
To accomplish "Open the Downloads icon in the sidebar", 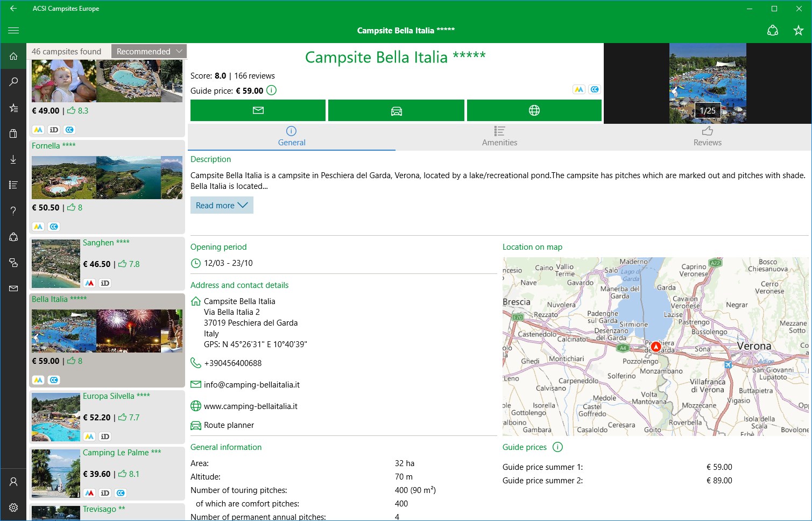I will pos(13,159).
